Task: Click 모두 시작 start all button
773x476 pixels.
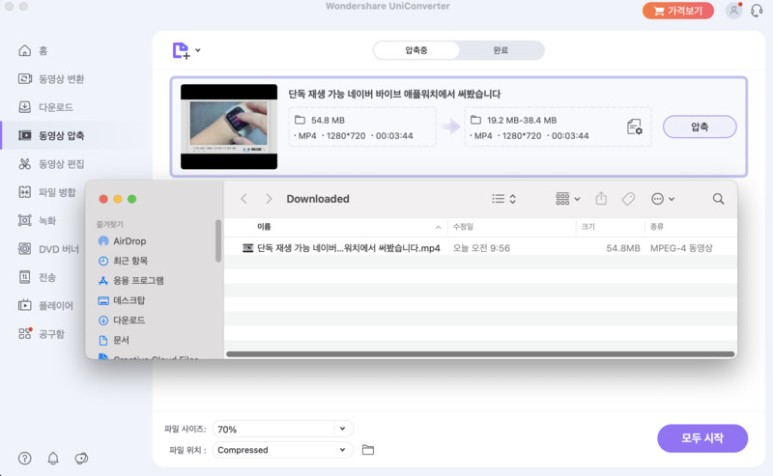Action: 703,438
